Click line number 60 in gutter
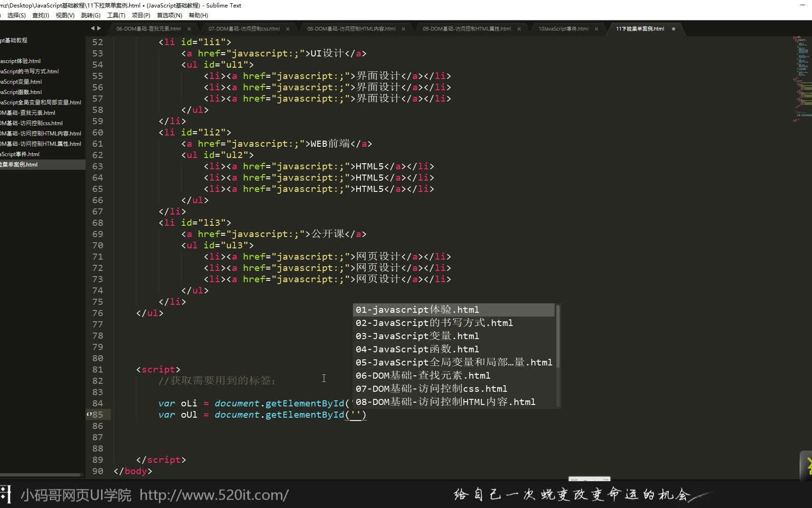The height and width of the screenshot is (508, 812). [97, 132]
